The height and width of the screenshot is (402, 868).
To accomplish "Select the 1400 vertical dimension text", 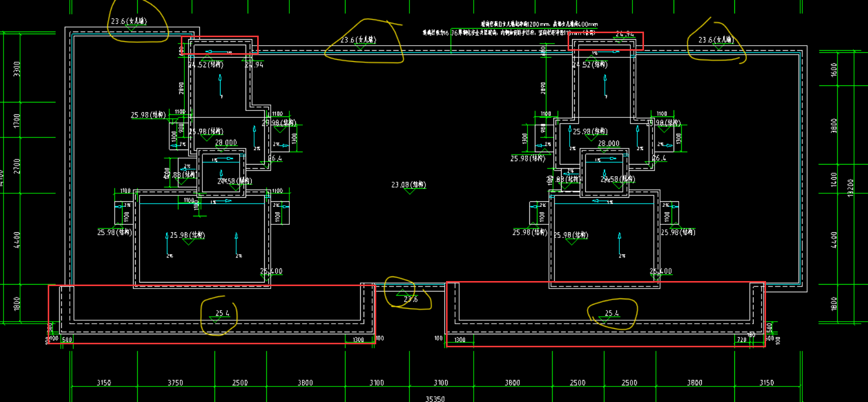I will pos(834,179).
